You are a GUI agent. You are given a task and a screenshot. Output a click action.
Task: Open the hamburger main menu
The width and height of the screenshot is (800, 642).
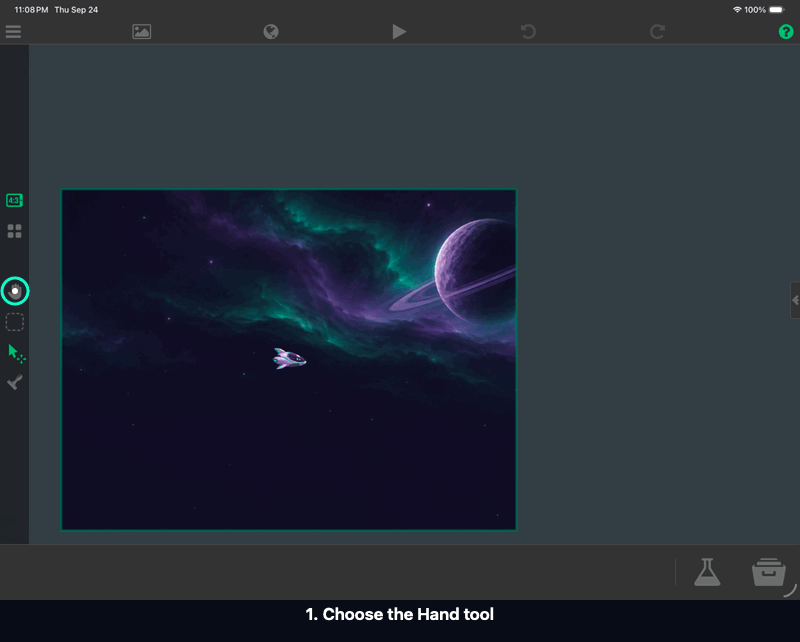(x=13, y=32)
